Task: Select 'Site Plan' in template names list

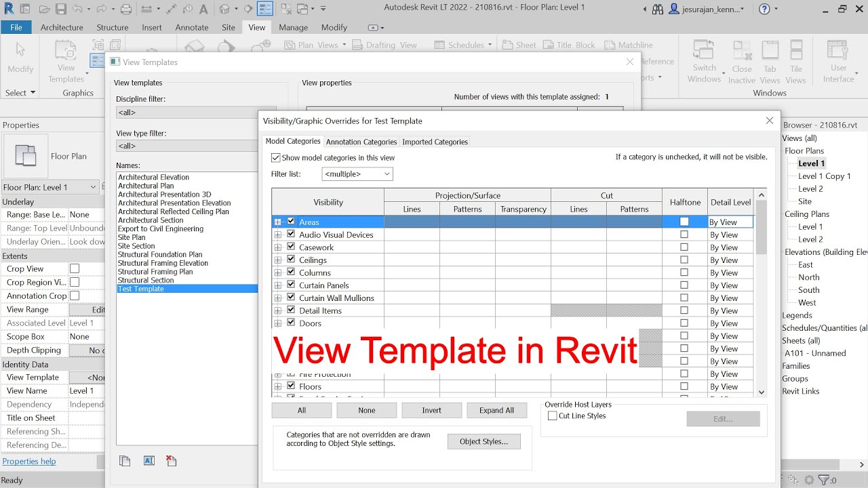Action: tap(132, 237)
